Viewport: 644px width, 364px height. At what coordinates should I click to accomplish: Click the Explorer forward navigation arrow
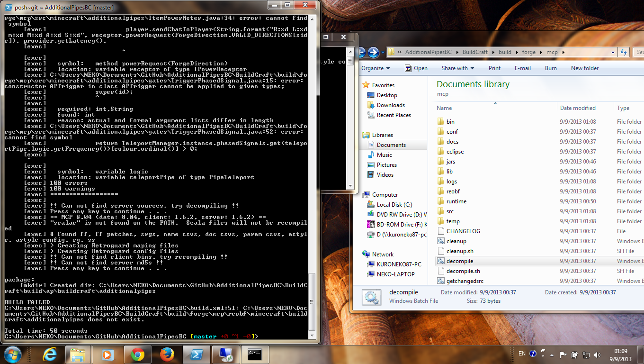[374, 52]
